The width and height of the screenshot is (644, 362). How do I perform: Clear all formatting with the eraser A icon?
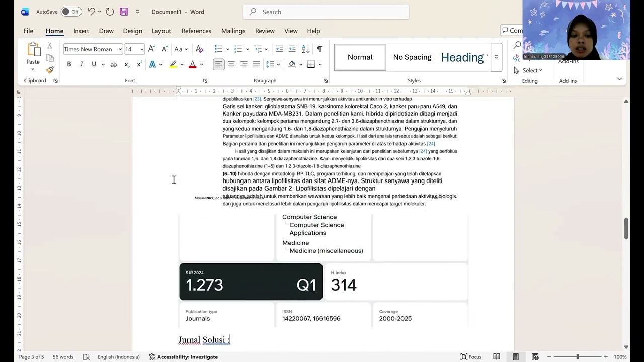(199, 49)
